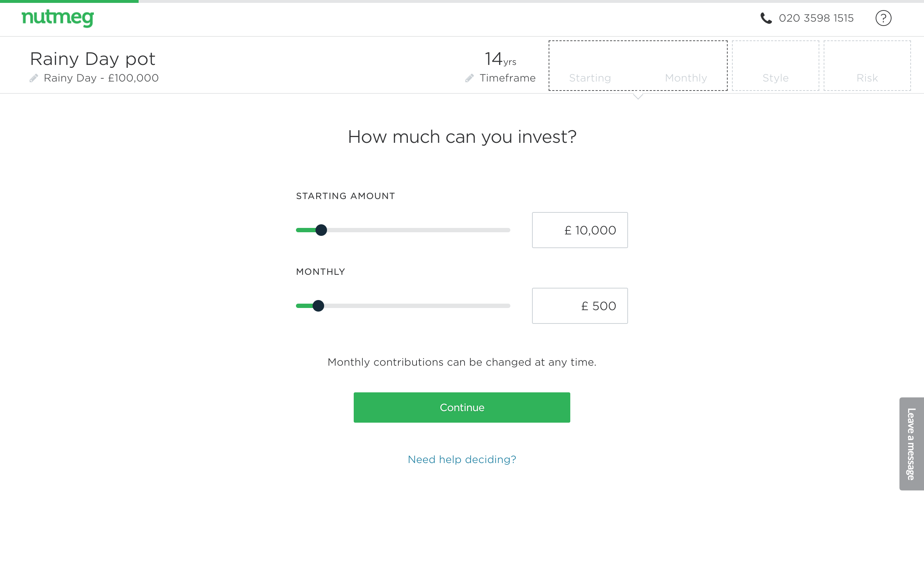Open the Need help deciding? link
Viewport: 924px width, 577px height.
(x=462, y=459)
